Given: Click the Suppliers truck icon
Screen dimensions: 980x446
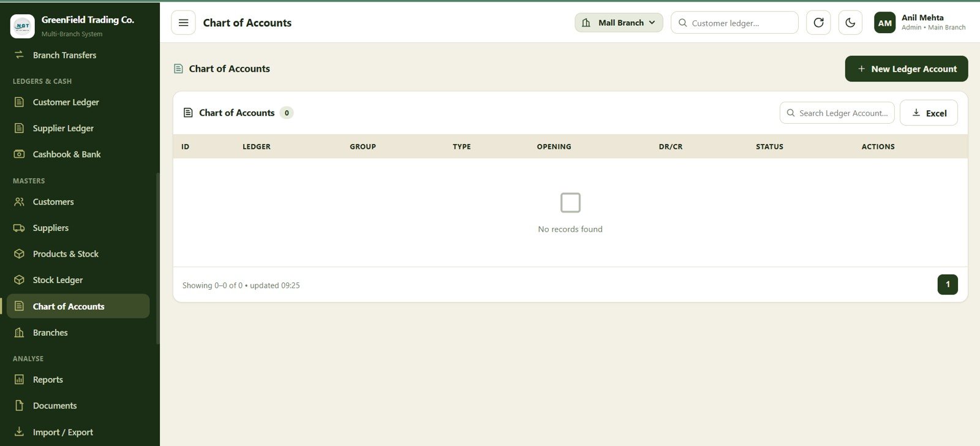Looking at the screenshot, I should [x=19, y=228].
